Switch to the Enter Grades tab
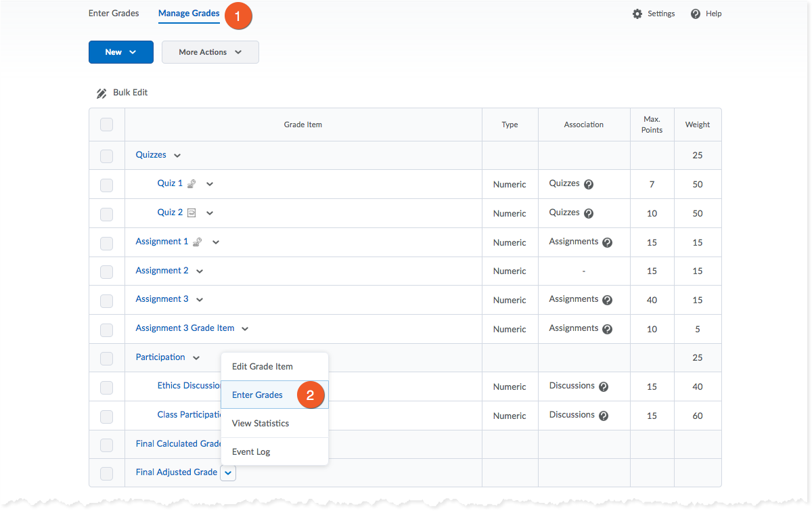 (114, 14)
